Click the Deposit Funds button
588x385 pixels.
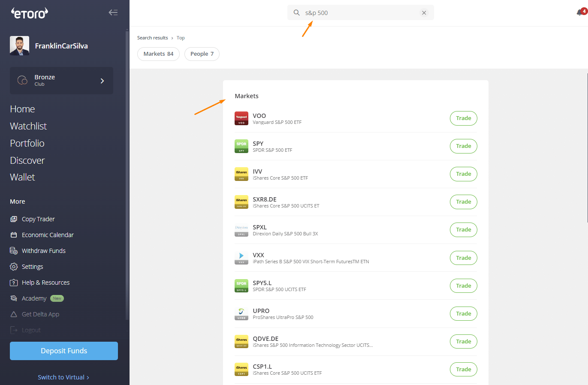pos(64,351)
